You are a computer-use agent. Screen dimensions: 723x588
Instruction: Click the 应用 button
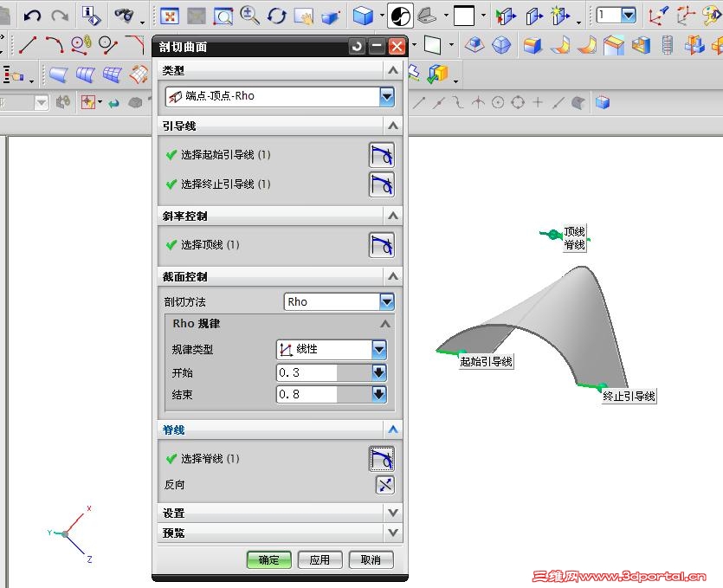[x=320, y=560]
